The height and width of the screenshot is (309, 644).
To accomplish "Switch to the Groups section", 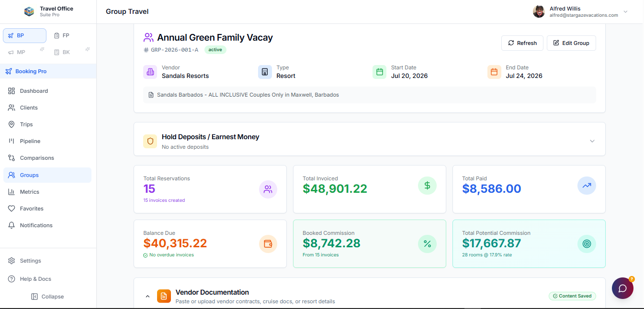I will [x=29, y=175].
